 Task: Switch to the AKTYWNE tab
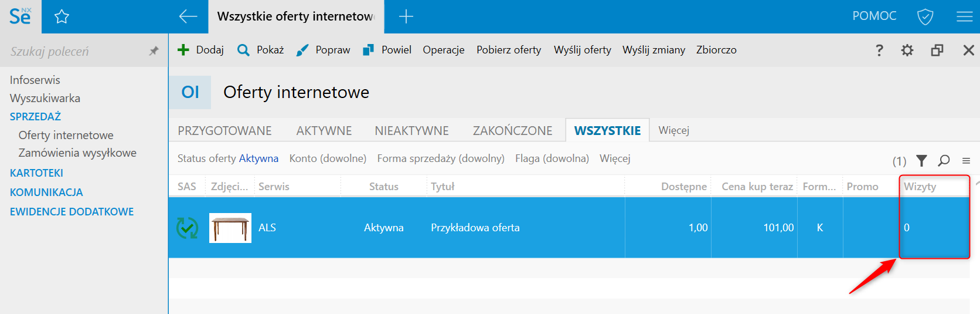324,130
